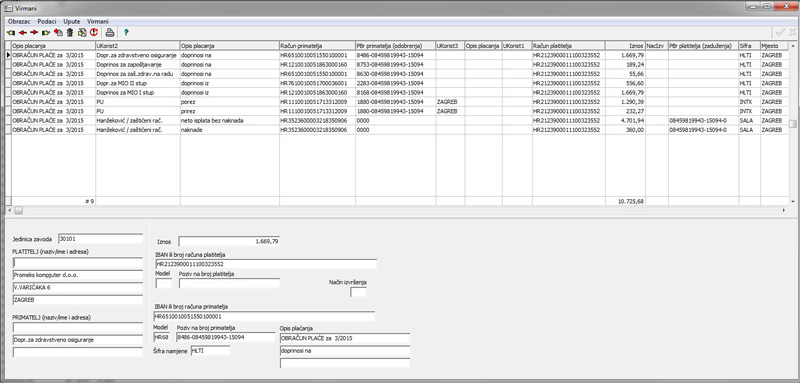Click the neto isplata bez naknada cell
Image resolution: width=800 pixels, height=383 pixels.
pos(229,120)
